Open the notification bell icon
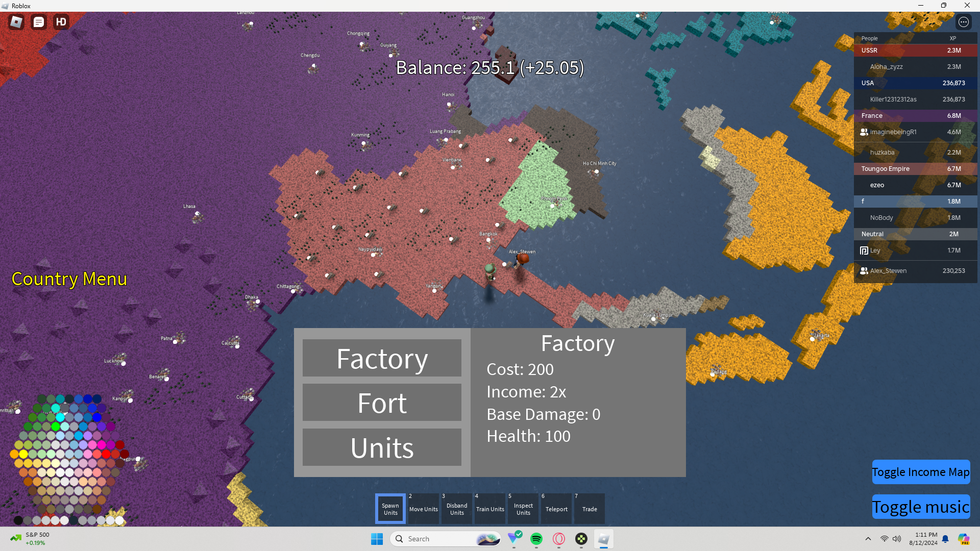 tap(945, 539)
